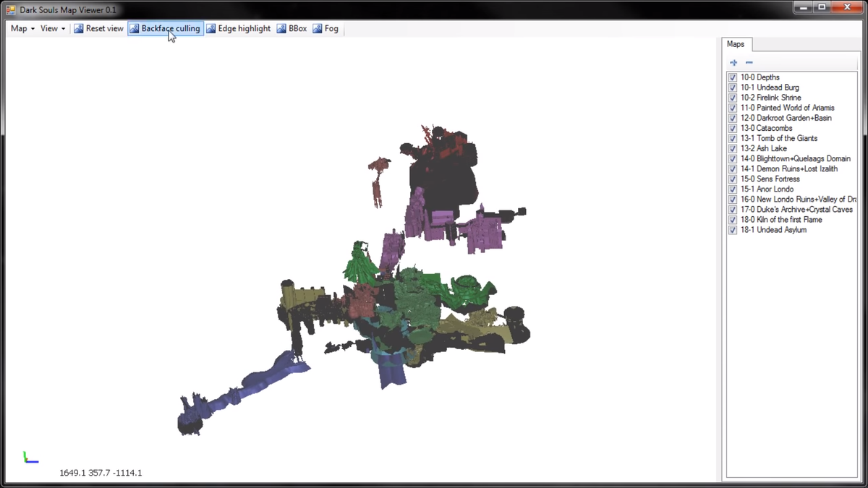
Task: Uncheck 12-0 Darkroot Garden+Basin checkbox
Action: pos(733,118)
